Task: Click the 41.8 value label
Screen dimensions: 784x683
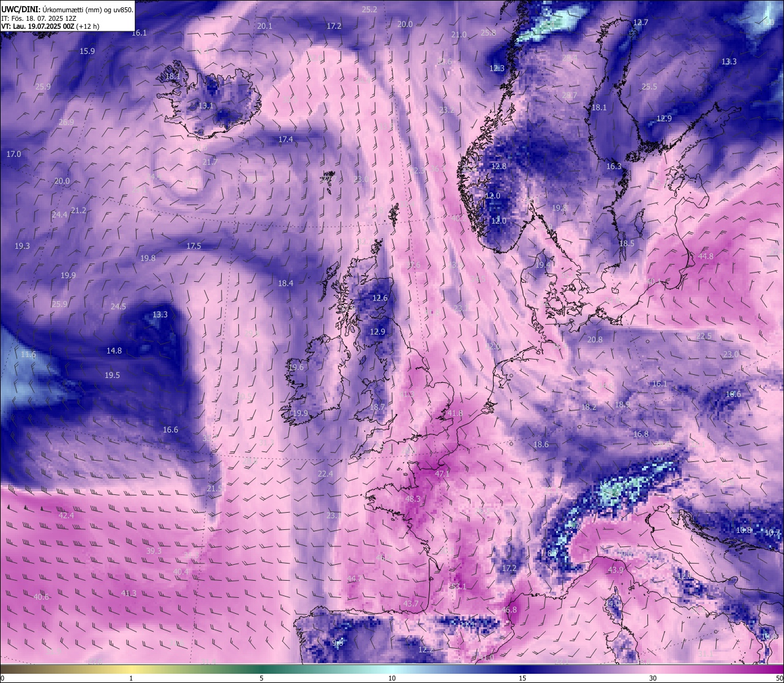Action: 455,414
